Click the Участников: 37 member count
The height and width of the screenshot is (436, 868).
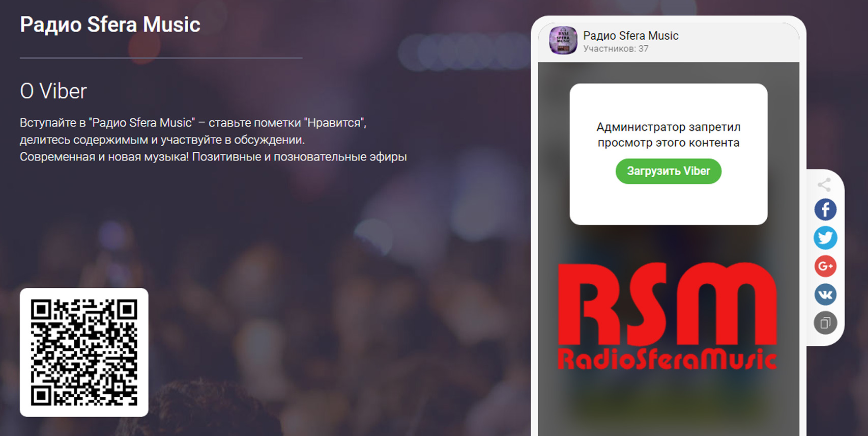pos(616,49)
